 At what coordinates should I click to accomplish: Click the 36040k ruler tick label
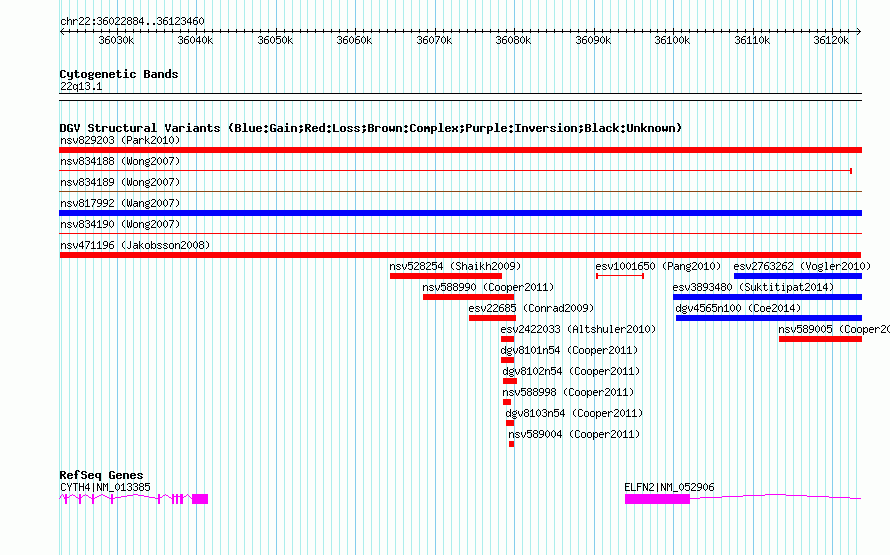click(x=195, y=40)
